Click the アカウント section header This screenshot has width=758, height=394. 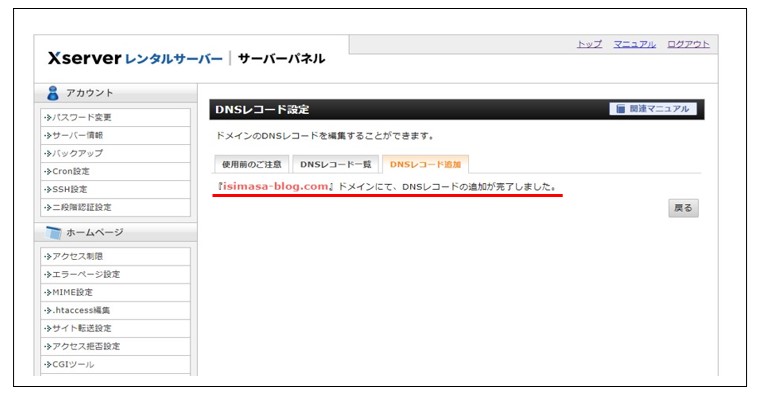(x=116, y=93)
